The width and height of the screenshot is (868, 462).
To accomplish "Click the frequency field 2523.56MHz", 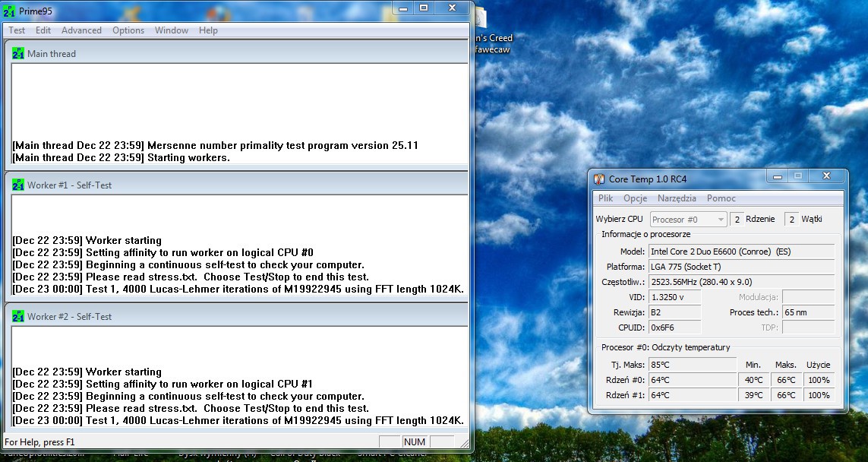I will pos(741,282).
